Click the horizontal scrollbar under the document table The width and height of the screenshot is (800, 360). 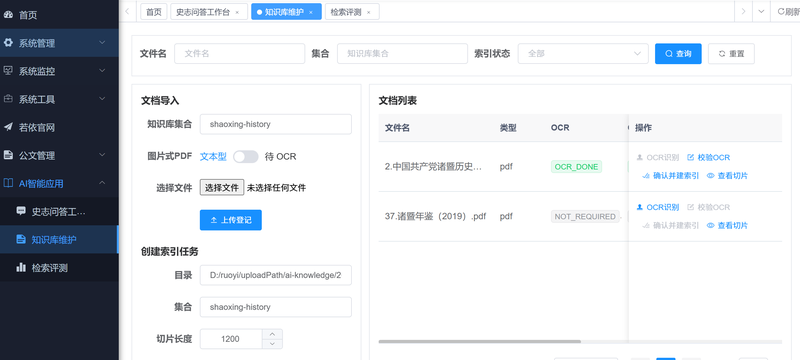(480, 342)
